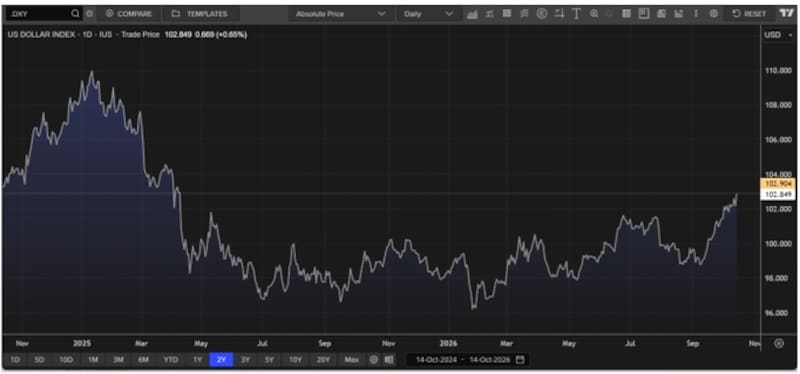Select the crosshair drawing tool icon
The width and height of the screenshot is (800, 374).
559,14
